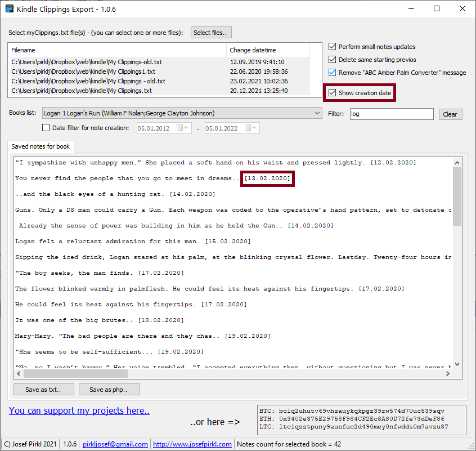This screenshot has height=451, width=476.
Task: Clear the filter with Clear button
Action: click(450, 114)
